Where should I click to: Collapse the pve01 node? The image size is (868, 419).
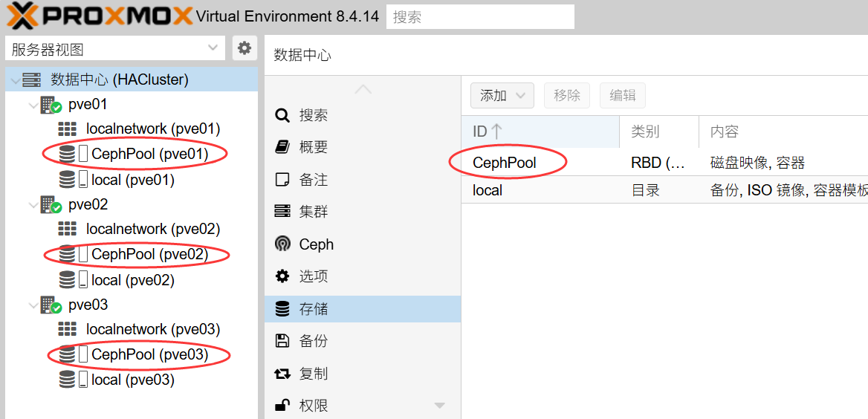pyautogui.click(x=34, y=105)
